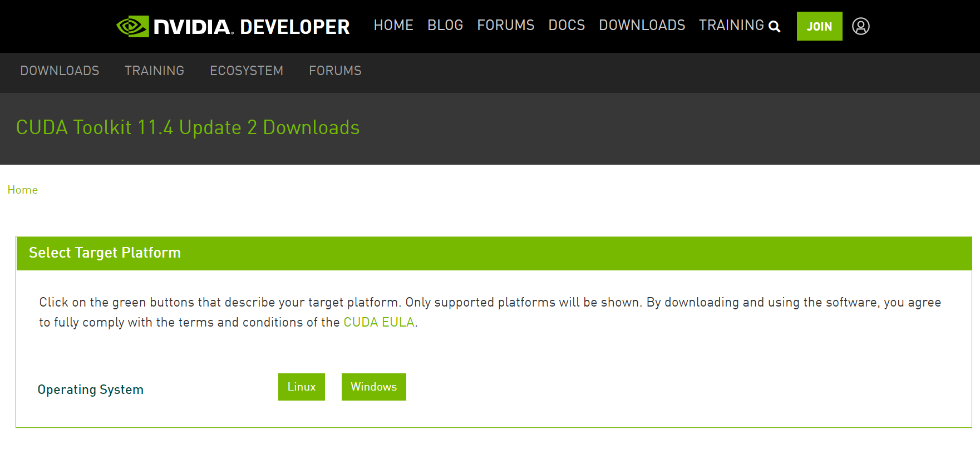Choose Windows as the operating system
This screenshot has height=459, width=980.
click(x=373, y=387)
